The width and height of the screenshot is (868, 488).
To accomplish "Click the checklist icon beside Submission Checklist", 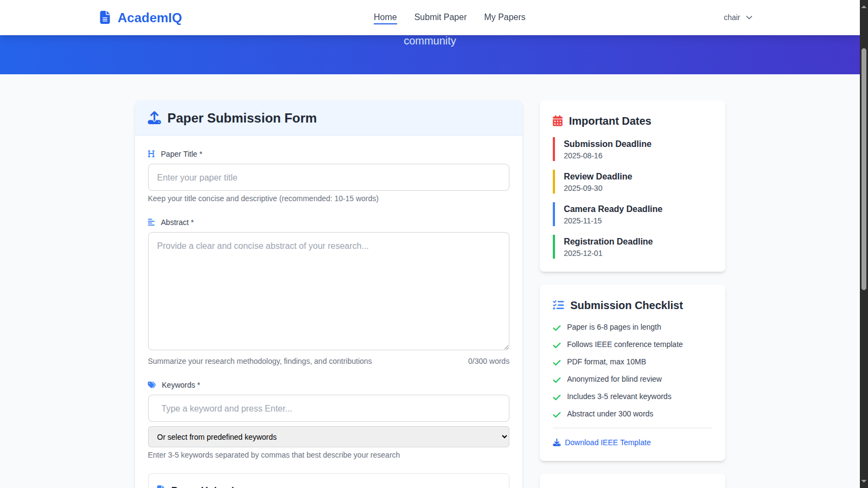I will coord(558,305).
